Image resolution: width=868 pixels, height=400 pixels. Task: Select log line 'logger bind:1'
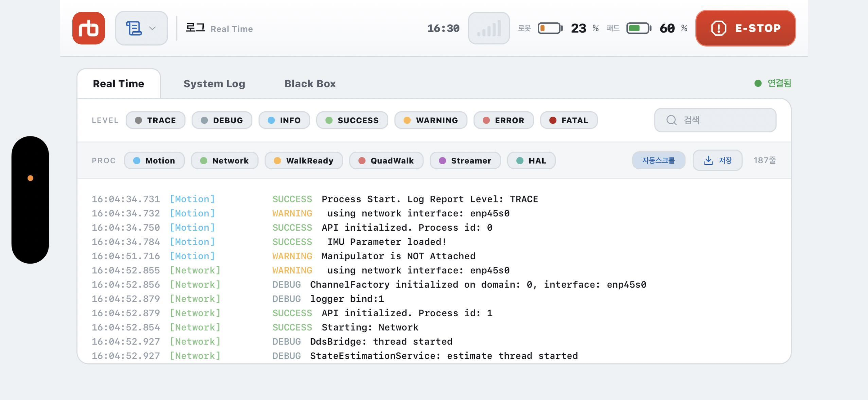tap(347, 299)
